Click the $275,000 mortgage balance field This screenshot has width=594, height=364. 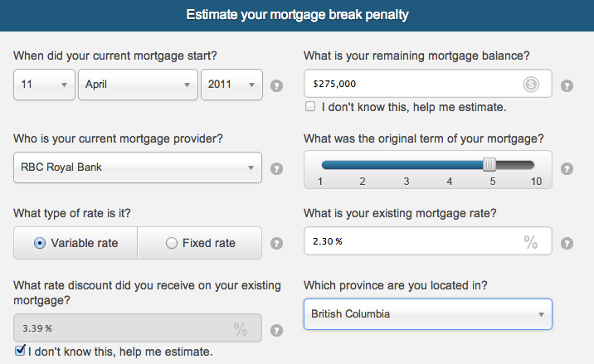pos(428,84)
